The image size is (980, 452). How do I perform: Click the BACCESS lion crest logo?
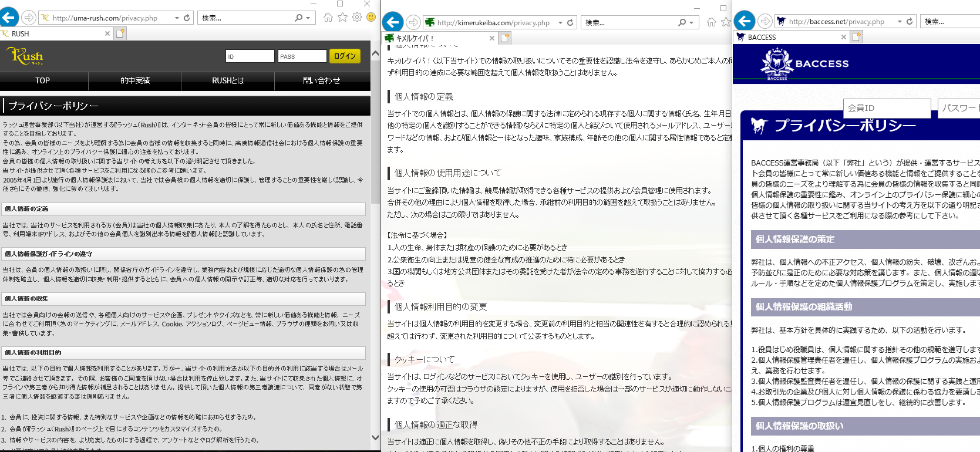[777, 63]
